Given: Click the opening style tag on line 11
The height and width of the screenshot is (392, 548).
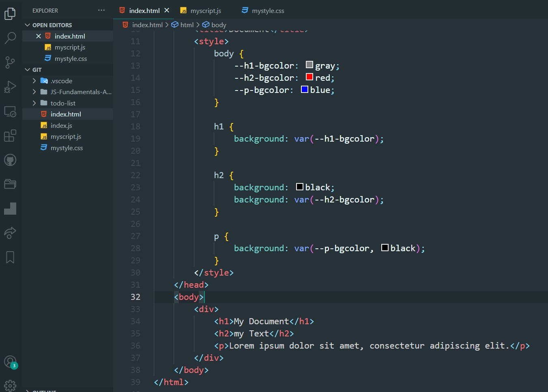Looking at the screenshot, I should click(x=211, y=41).
